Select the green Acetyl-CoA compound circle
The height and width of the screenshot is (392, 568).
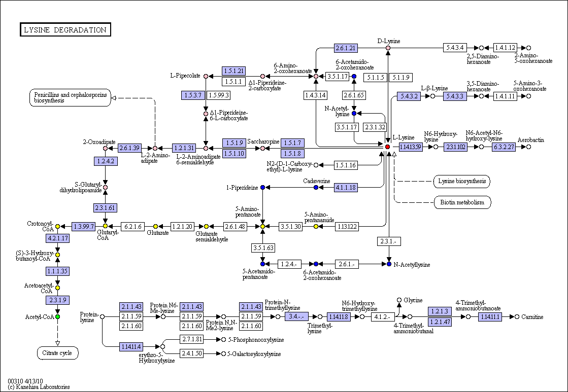point(57,317)
